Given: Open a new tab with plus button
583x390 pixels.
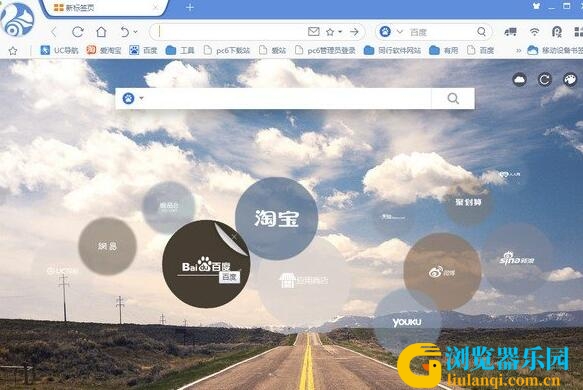Looking at the screenshot, I should pos(190,7).
